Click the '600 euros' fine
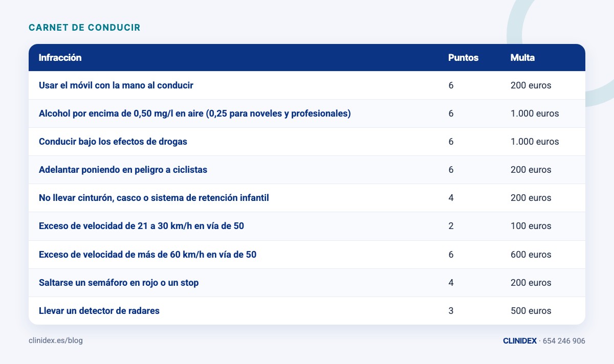The height and width of the screenshot is (364, 614). (x=531, y=255)
